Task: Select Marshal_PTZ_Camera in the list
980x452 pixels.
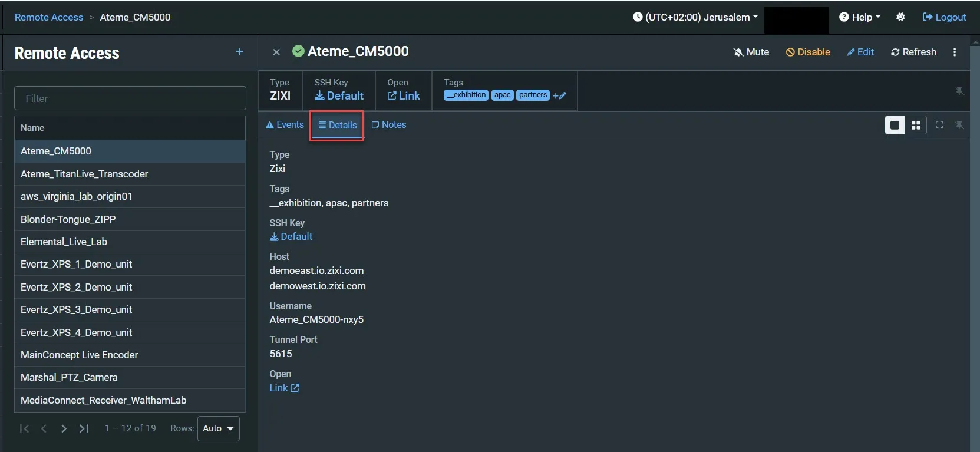Action: [x=130, y=377]
